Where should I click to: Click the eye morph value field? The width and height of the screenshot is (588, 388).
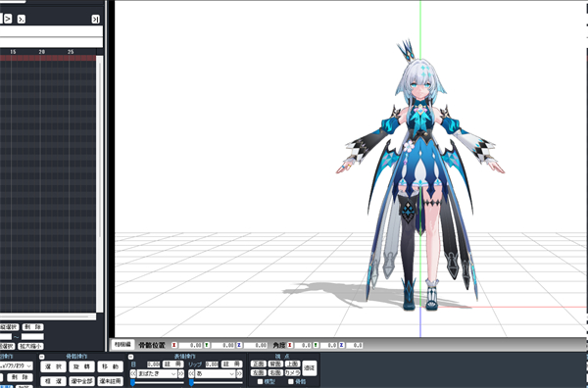pos(154,364)
